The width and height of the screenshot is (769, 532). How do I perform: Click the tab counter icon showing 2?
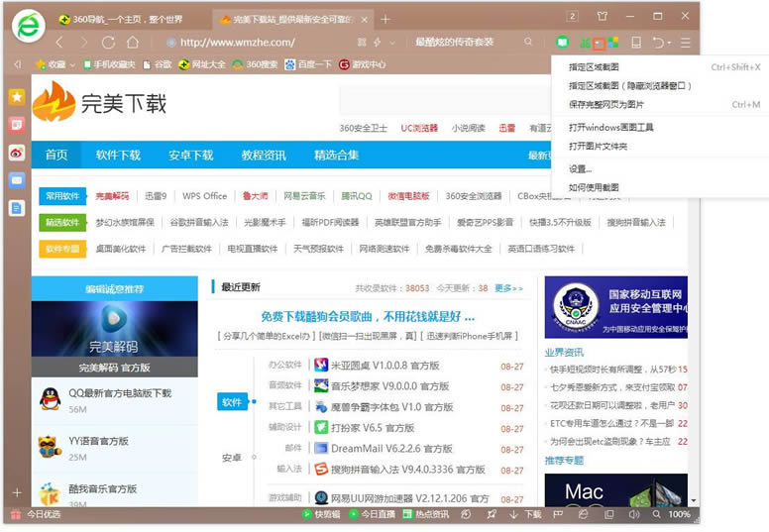[x=573, y=16]
